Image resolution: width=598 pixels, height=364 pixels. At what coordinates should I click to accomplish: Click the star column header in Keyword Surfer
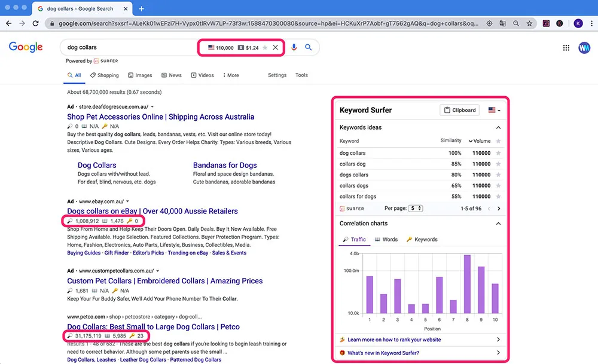tap(498, 141)
